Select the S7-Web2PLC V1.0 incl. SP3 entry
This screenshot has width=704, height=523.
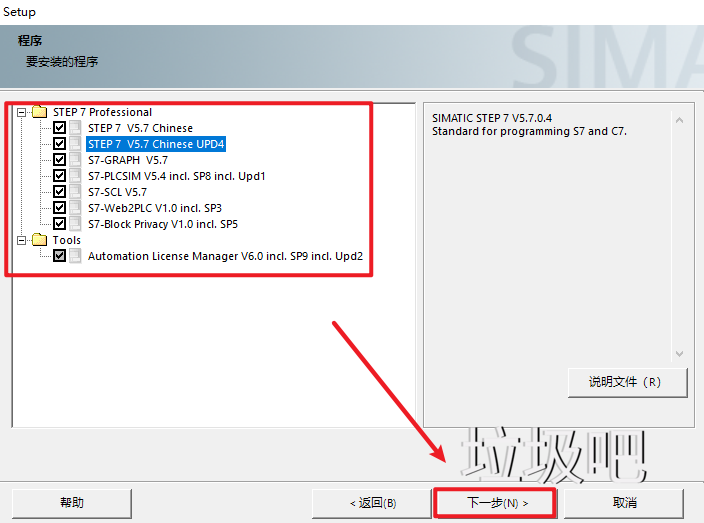pyautogui.click(x=154, y=208)
